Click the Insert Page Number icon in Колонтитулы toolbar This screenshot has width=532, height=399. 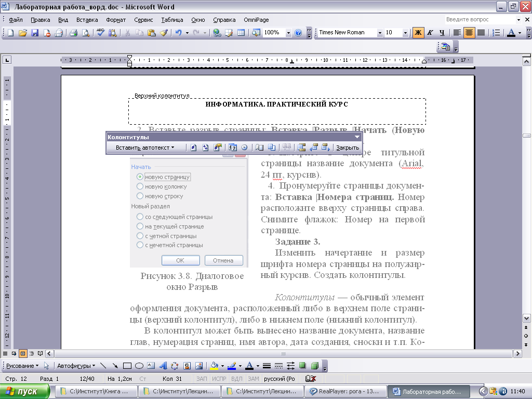point(194,148)
